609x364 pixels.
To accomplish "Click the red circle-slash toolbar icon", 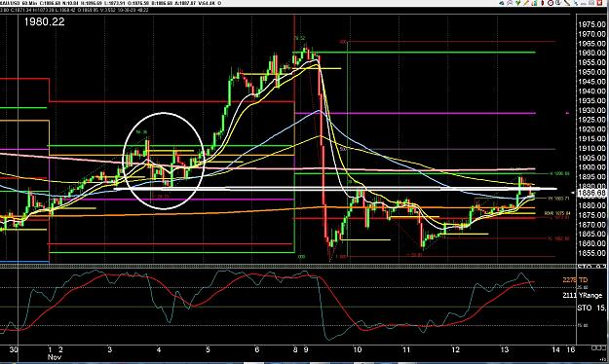I will click(x=551, y=3).
